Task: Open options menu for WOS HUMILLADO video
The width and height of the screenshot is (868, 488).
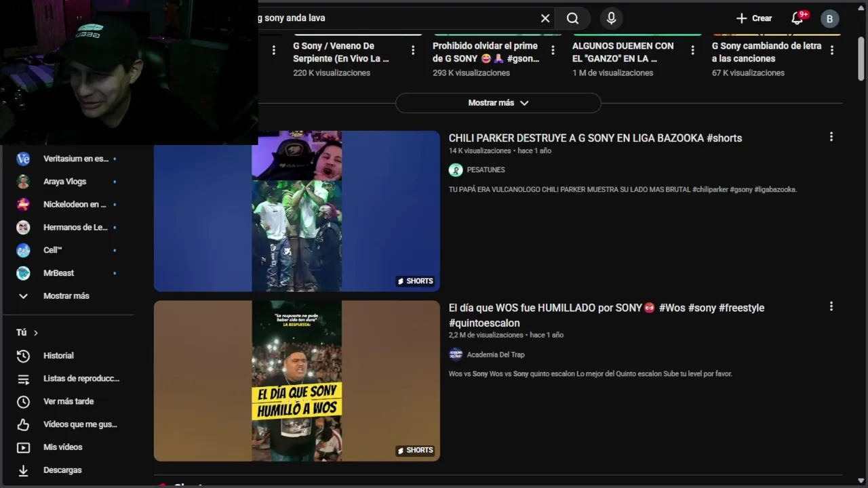Action: click(831, 306)
